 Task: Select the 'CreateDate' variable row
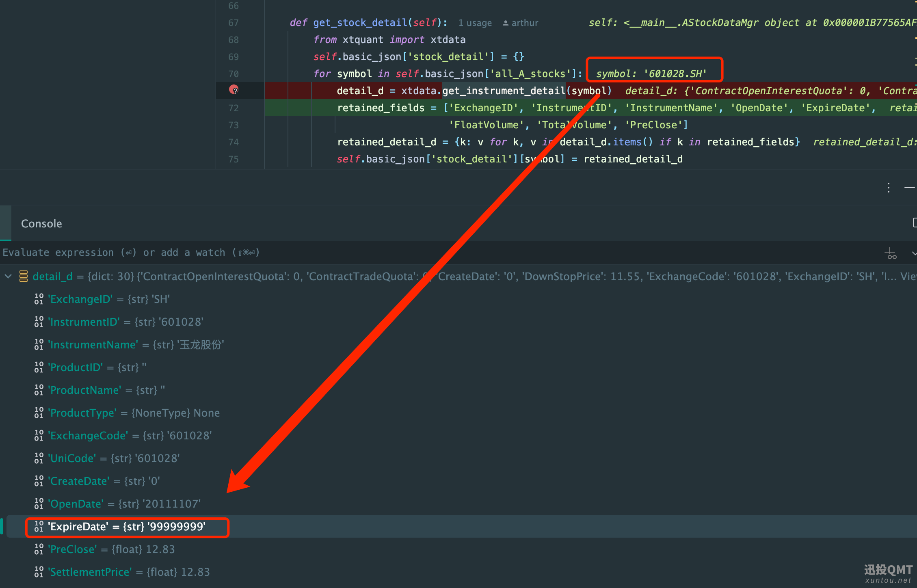click(461, 481)
